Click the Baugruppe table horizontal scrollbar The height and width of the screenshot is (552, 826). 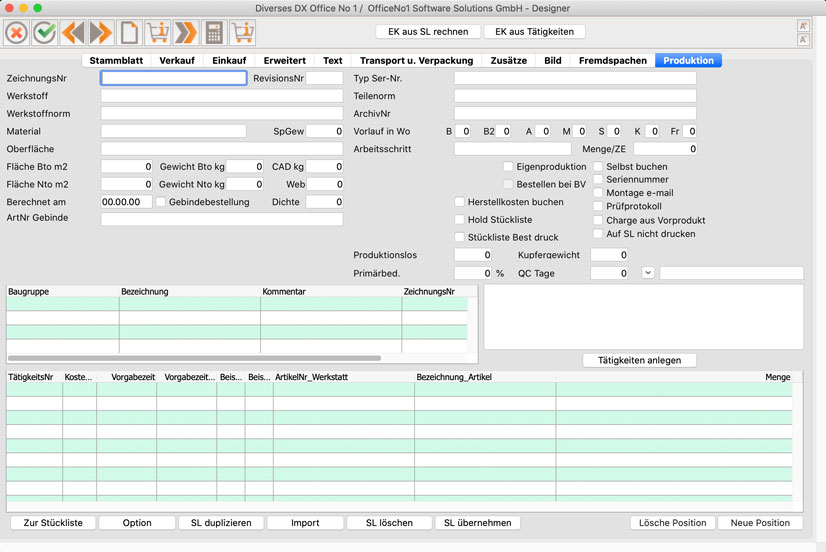tap(194, 358)
